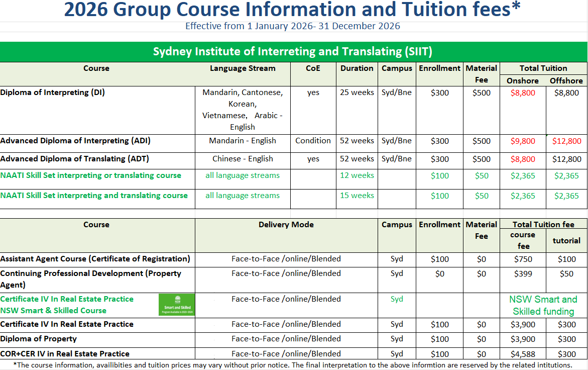Select the Language Stream column header
The image size is (588, 370).
[243, 68]
